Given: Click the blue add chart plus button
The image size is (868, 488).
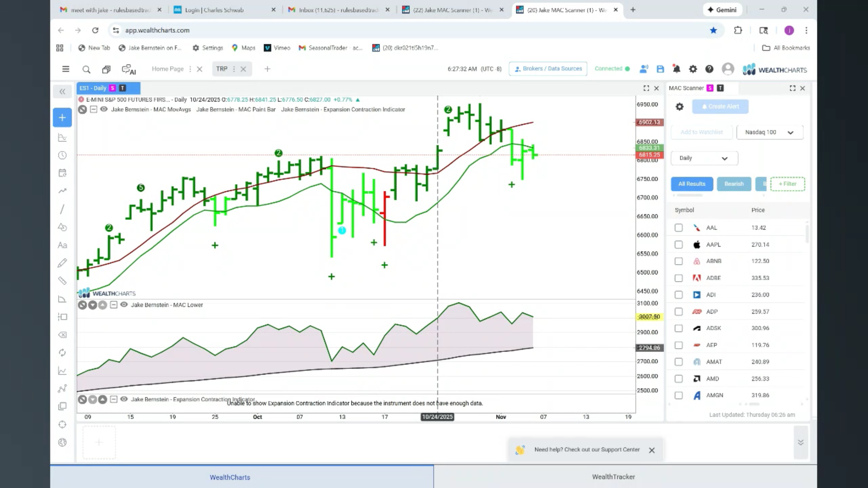Looking at the screenshot, I should pos(62,117).
